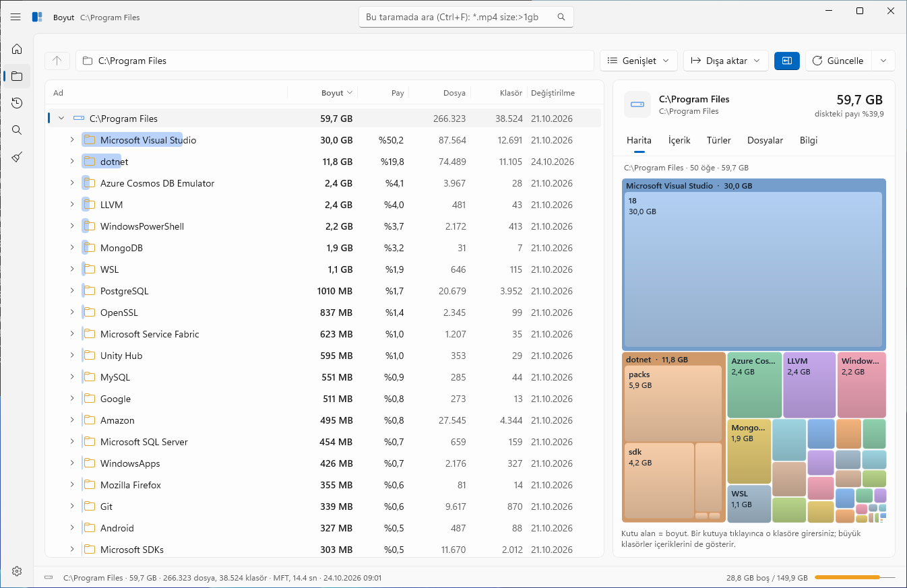Click the drive icon in details panel header
The width and height of the screenshot is (907, 588).
(637, 104)
